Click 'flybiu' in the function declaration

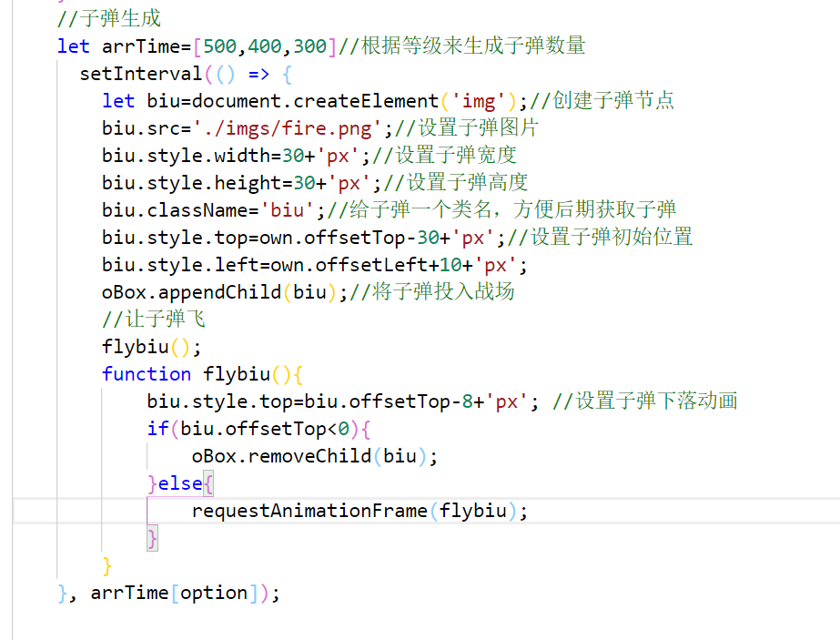click(237, 374)
